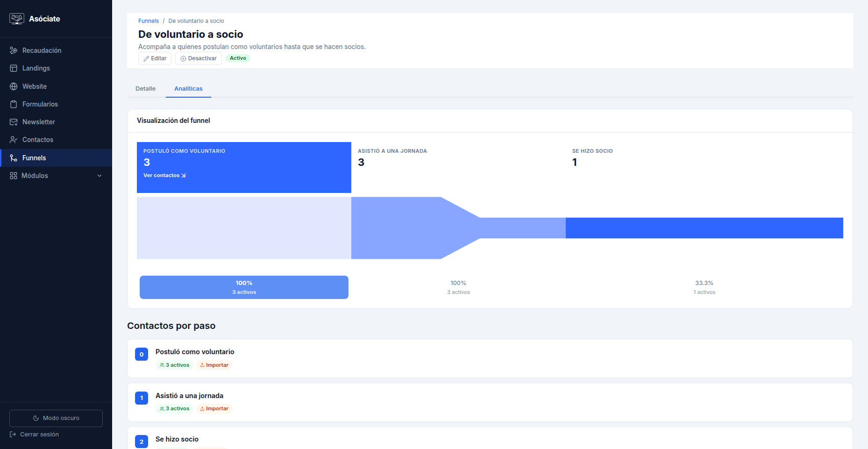Image resolution: width=868 pixels, height=449 pixels.
Task: Click the logout icon beside Cerrar sesión
Action: tap(13, 435)
